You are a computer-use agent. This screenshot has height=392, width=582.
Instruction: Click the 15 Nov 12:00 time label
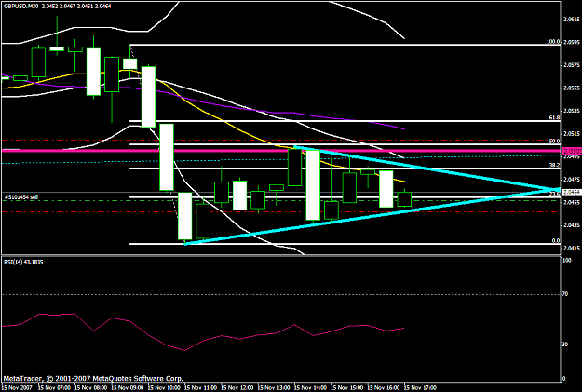(237, 388)
